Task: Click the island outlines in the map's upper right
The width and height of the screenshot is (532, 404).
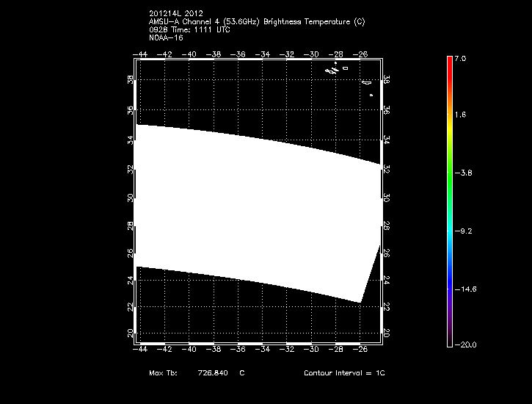Action: point(338,70)
